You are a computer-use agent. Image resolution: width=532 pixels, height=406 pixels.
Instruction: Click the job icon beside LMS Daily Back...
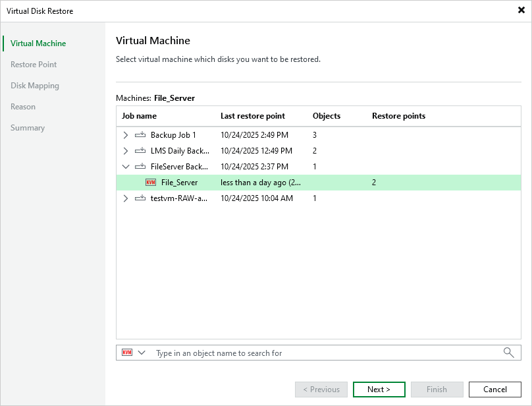138,150
